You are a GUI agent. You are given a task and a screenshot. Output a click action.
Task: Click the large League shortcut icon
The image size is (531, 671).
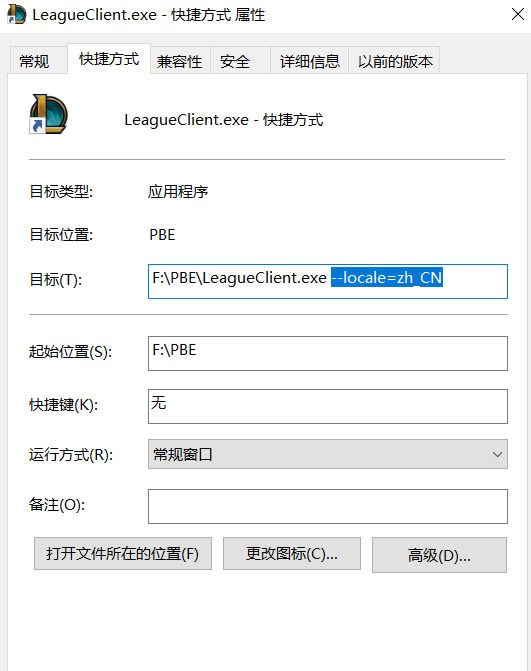coord(48,114)
